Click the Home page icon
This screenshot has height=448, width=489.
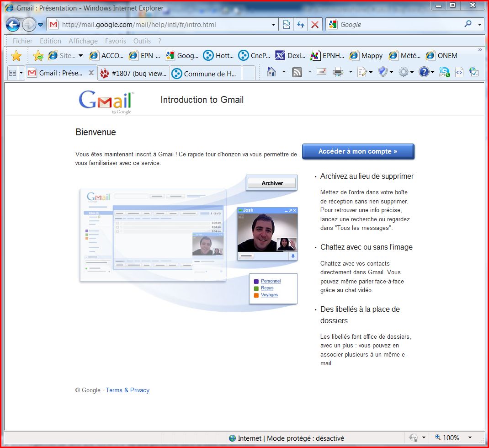(x=271, y=72)
